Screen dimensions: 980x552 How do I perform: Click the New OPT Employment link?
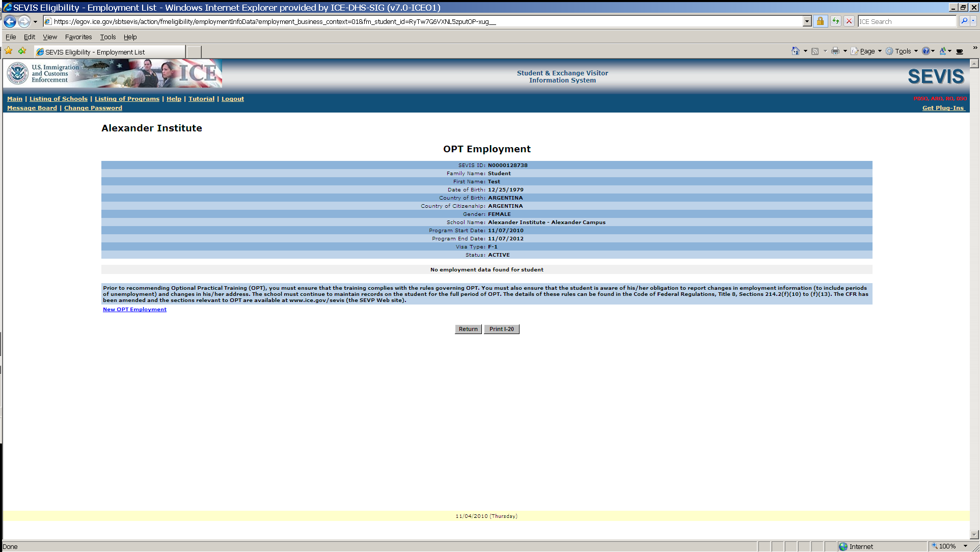click(x=134, y=310)
